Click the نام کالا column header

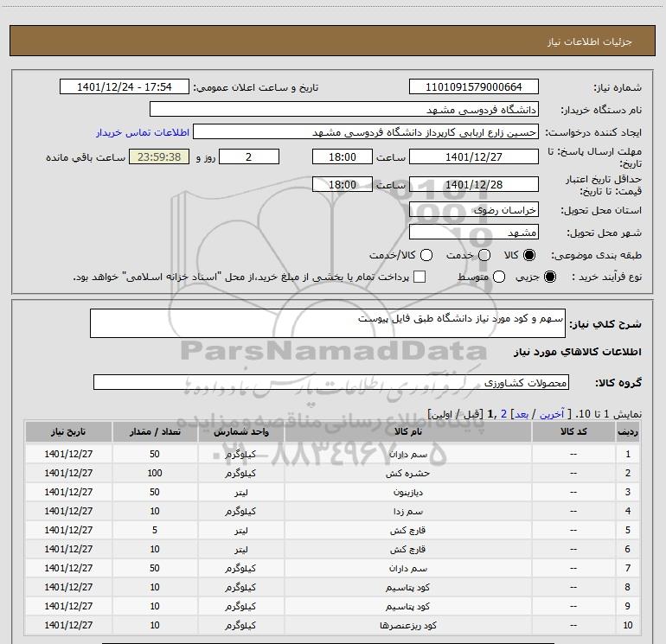407,431
